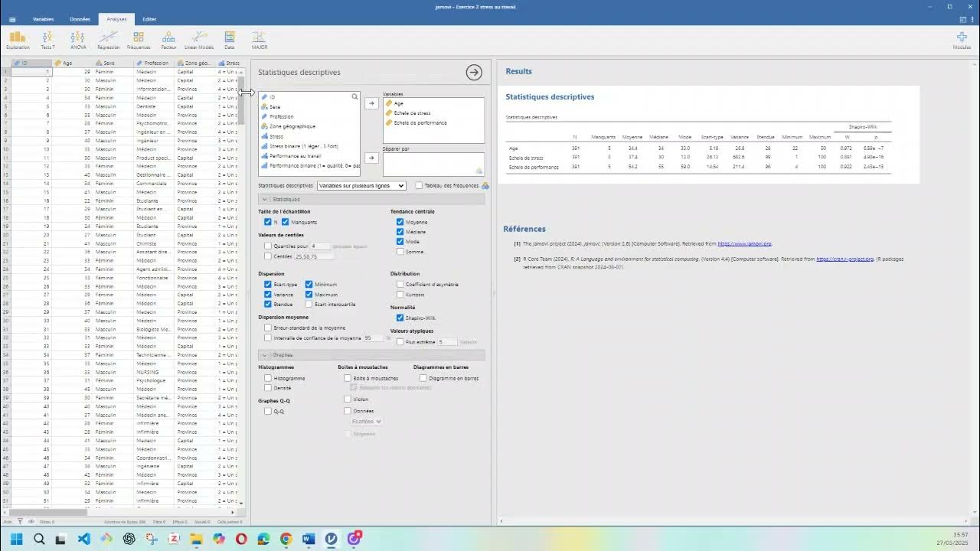Click the Sexe column header
Screen dimensions: 980x551
point(112,63)
